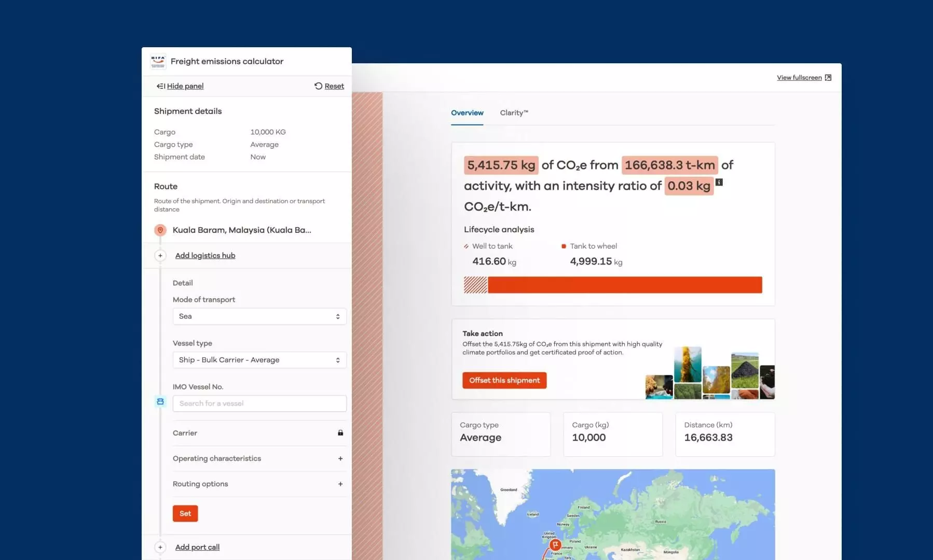Open fullscreen via the external link icon
Viewport: 933px width, 560px height.
tap(828, 77)
